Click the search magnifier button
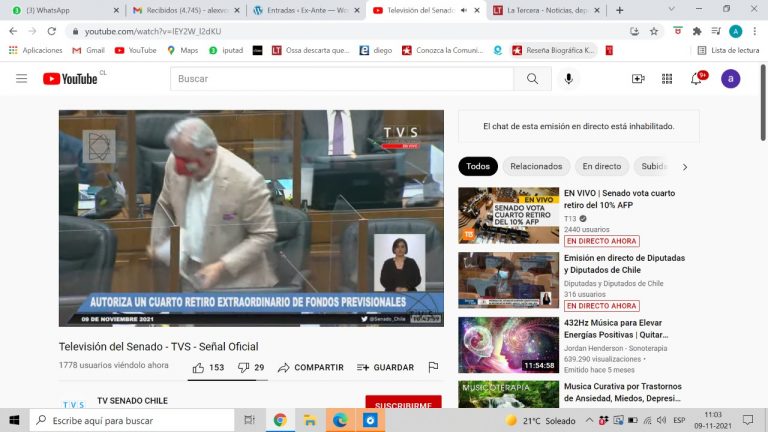768x432 pixels. click(x=532, y=78)
